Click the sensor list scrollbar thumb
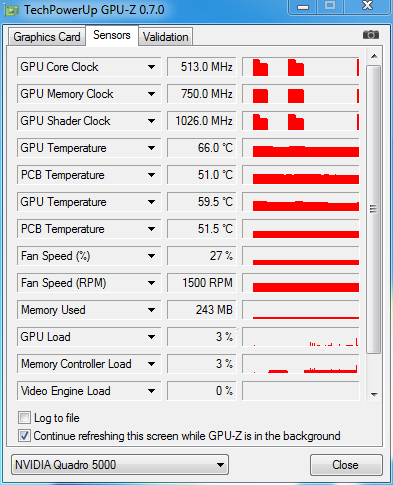 [x=373, y=209]
